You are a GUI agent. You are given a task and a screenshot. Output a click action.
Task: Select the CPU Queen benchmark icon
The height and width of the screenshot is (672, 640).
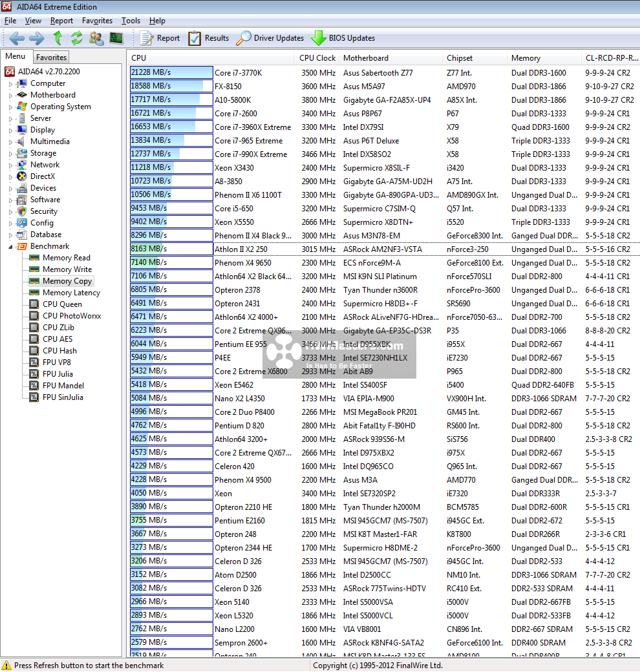[x=34, y=304]
